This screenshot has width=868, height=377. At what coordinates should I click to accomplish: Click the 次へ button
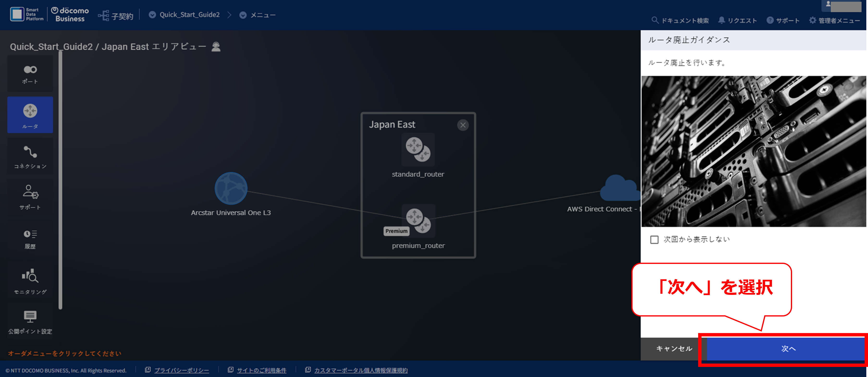click(x=786, y=349)
